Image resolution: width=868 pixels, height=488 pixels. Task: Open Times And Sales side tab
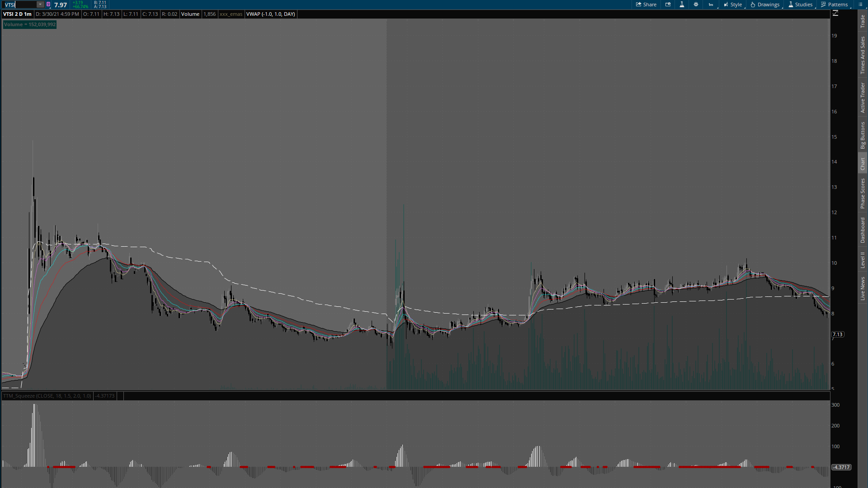[863, 55]
